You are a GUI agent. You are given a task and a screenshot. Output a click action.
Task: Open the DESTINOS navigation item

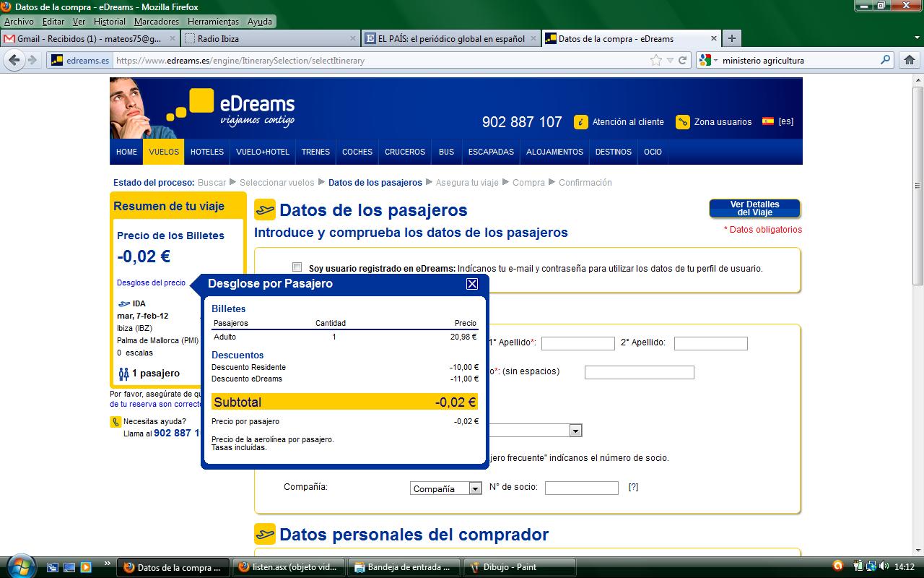point(614,152)
